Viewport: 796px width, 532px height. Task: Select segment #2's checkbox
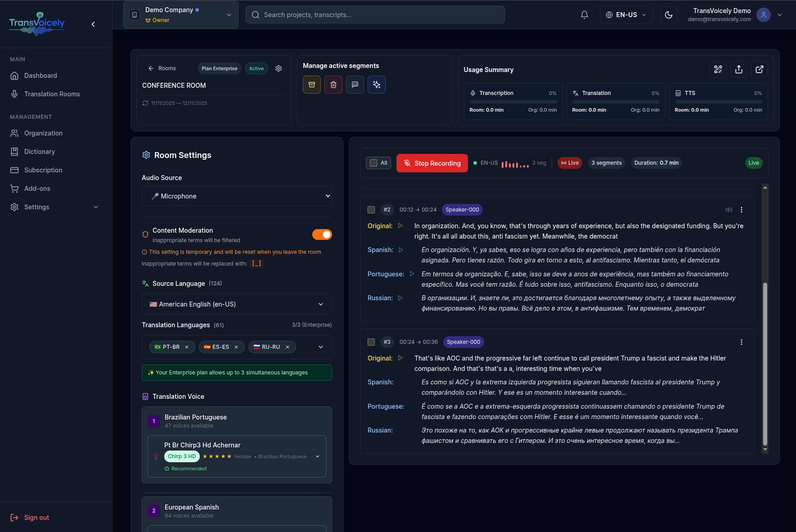[x=371, y=209]
